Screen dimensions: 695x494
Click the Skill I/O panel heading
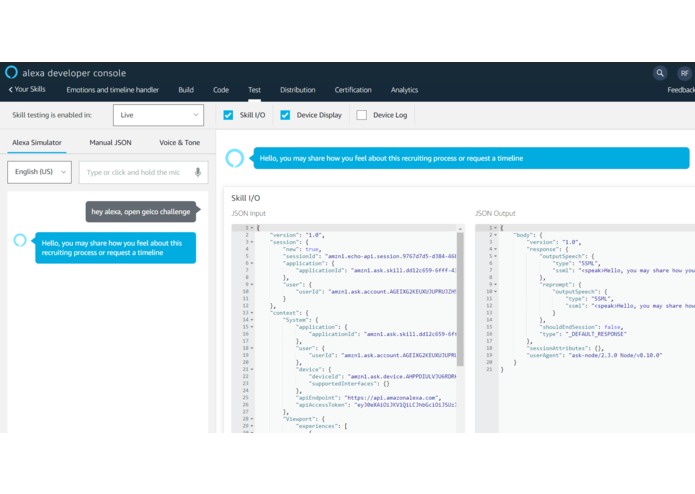pos(246,198)
